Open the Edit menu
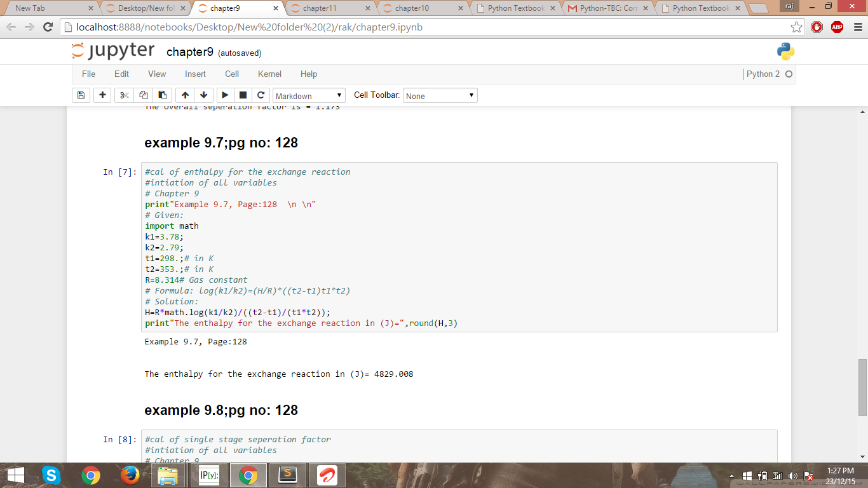868x488 pixels. tap(121, 74)
